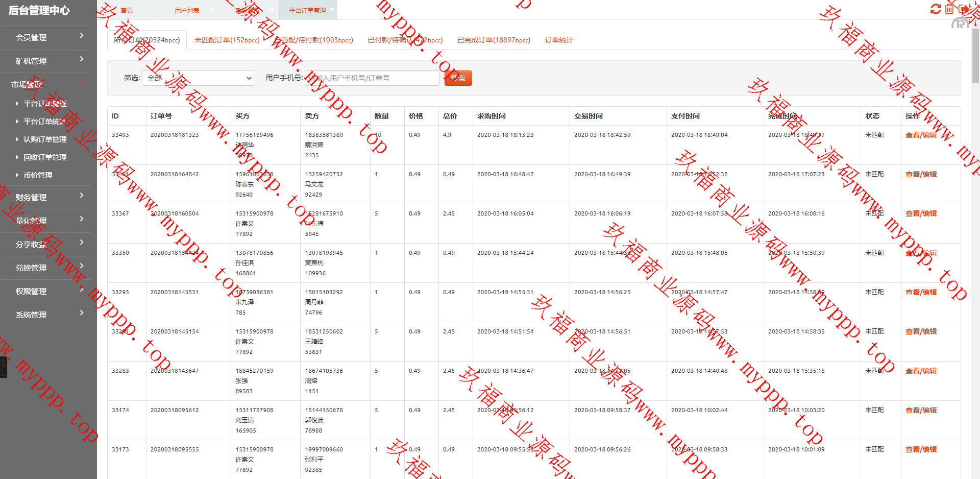Expand the 财务管理 sidebar chevron
Image resolution: width=980 pixels, height=479 pixels.
click(82, 196)
